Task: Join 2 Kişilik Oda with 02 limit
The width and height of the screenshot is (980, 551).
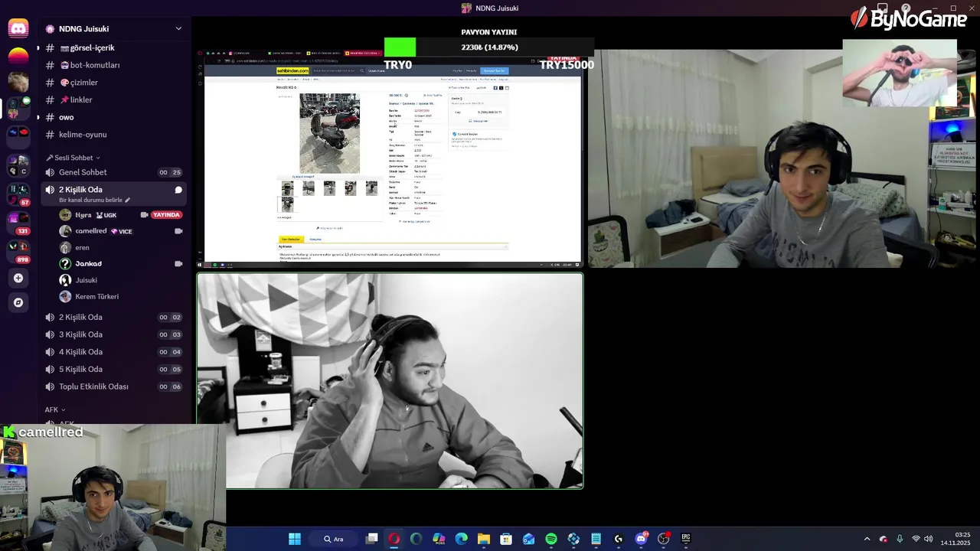Action: (113, 317)
